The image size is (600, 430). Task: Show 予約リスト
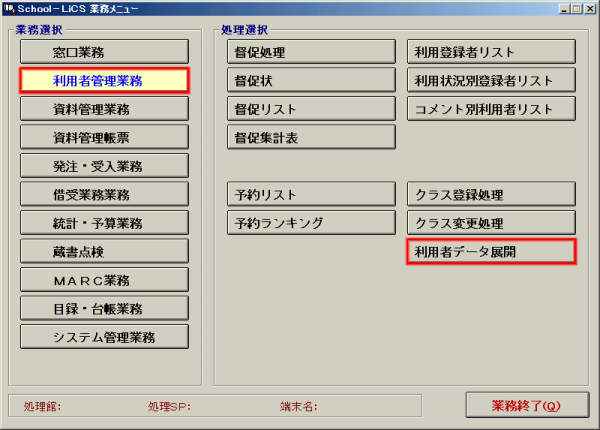(311, 194)
